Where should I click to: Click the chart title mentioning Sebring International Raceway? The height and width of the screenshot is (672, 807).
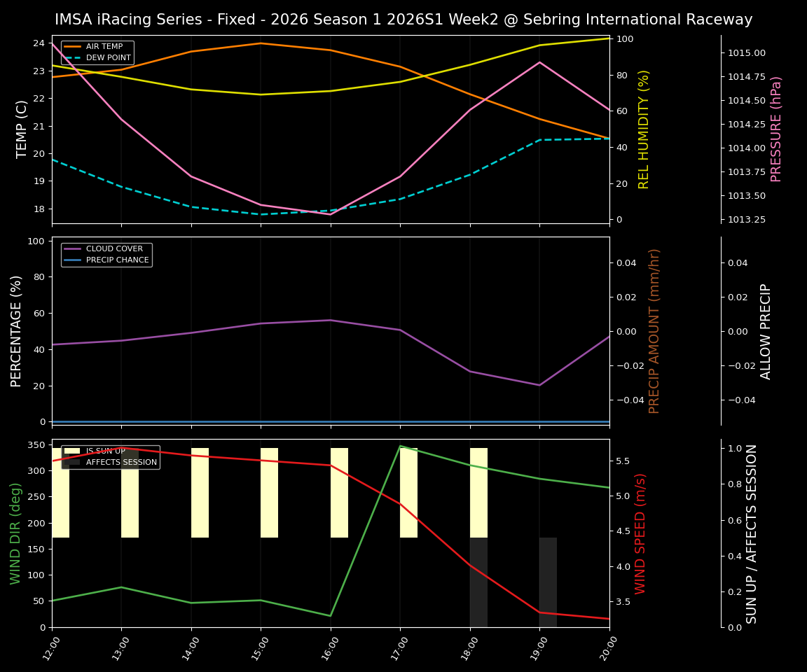click(403, 20)
